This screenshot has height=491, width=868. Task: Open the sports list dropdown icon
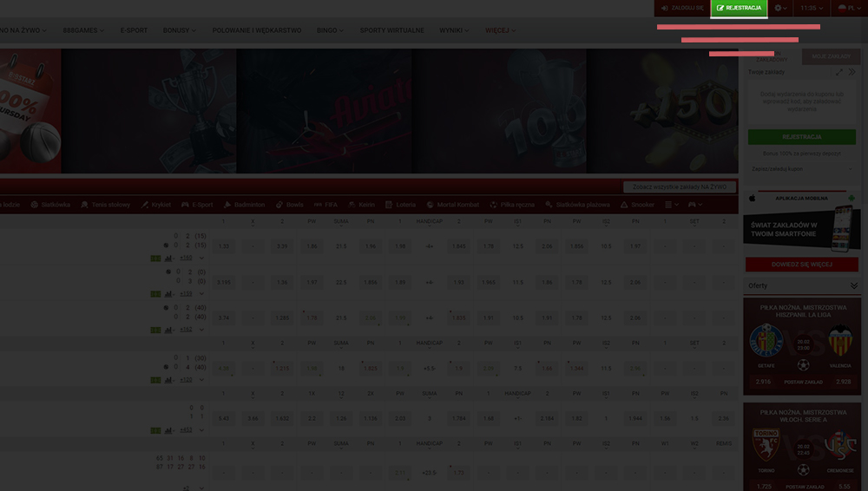[672, 205]
